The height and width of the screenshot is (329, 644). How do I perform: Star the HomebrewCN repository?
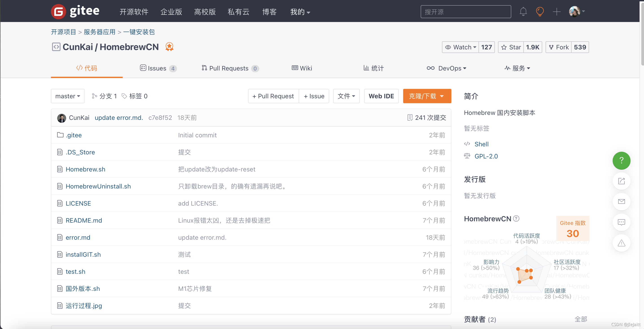point(511,47)
